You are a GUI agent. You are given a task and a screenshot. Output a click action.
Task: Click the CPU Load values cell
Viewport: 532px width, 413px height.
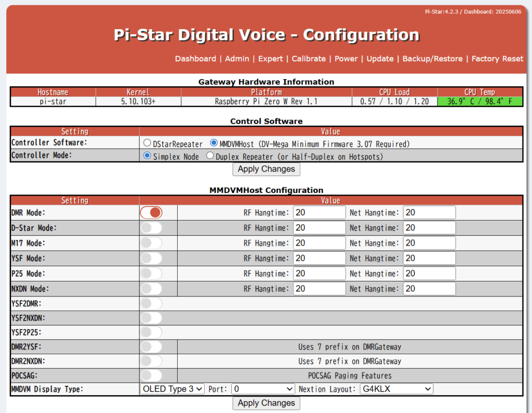coord(395,101)
